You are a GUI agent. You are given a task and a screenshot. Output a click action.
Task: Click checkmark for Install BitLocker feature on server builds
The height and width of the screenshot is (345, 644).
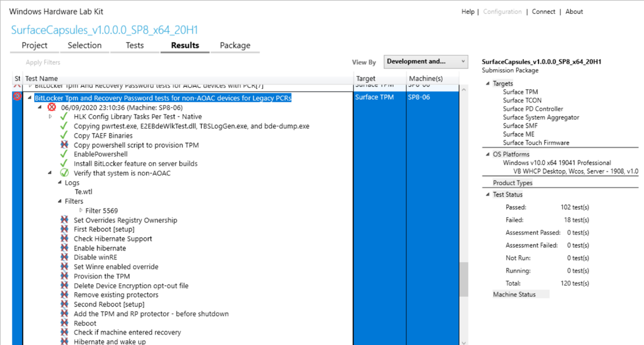(x=64, y=163)
